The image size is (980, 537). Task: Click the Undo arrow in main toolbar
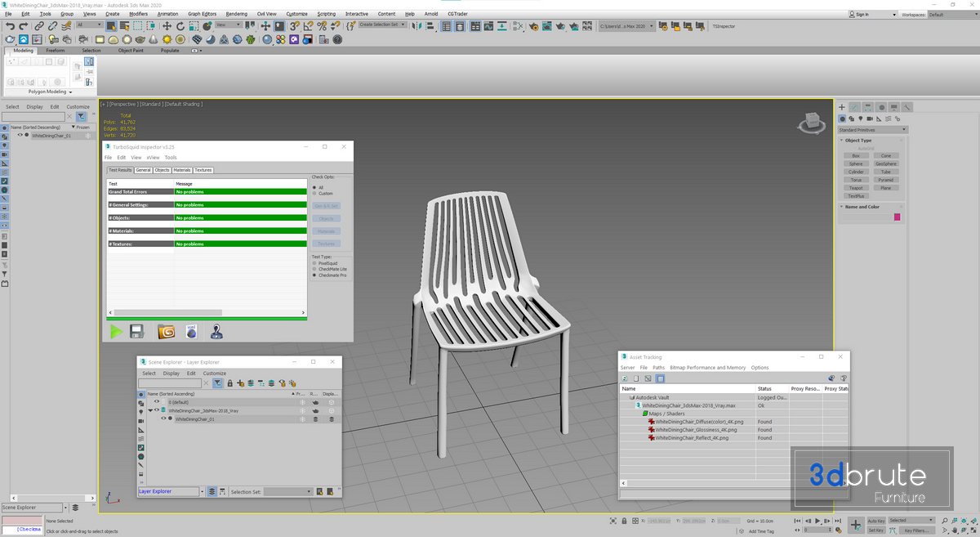pyautogui.click(x=10, y=25)
